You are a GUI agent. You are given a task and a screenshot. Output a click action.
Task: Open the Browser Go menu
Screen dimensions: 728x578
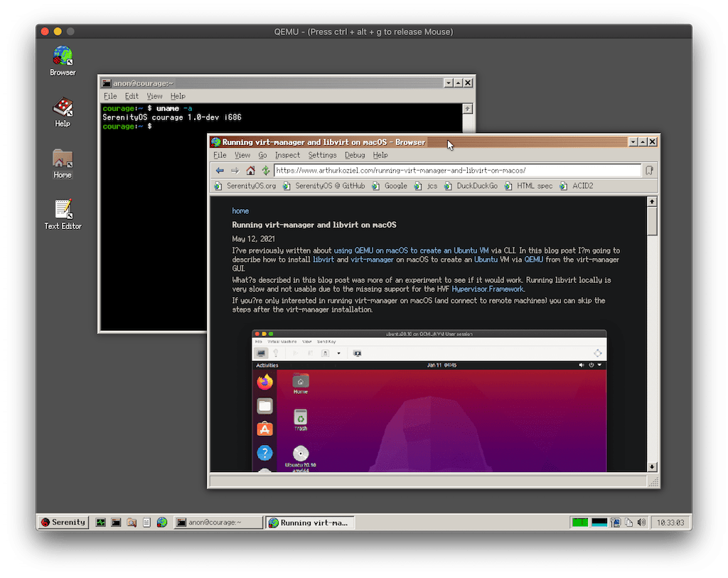(262, 155)
